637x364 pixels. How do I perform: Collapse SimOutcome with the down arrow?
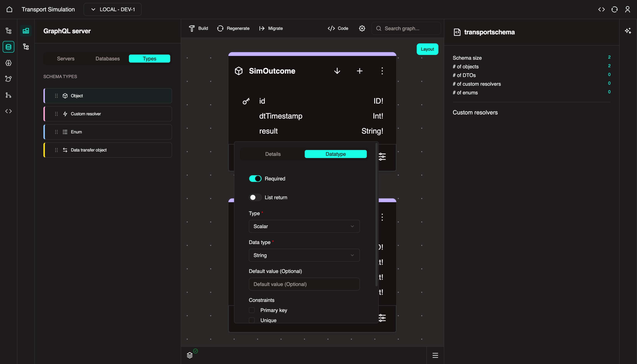(x=337, y=71)
